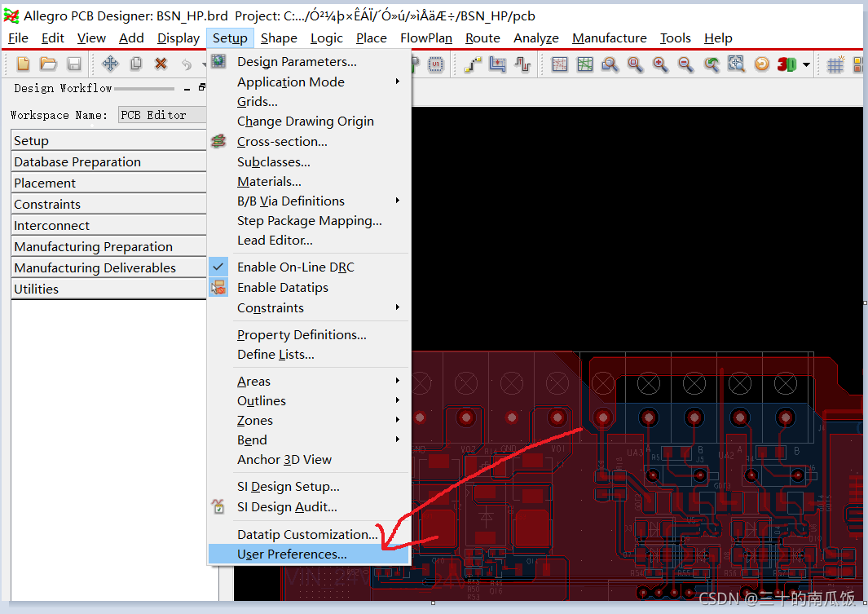868x614 pixels.
Task: Click the Delay Tune icon
Action: click(x=522, y=64)
